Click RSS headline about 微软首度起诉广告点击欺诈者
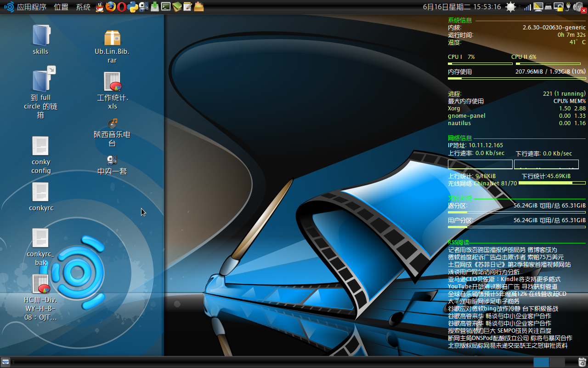588x368 pixels. tap(506, 257)
